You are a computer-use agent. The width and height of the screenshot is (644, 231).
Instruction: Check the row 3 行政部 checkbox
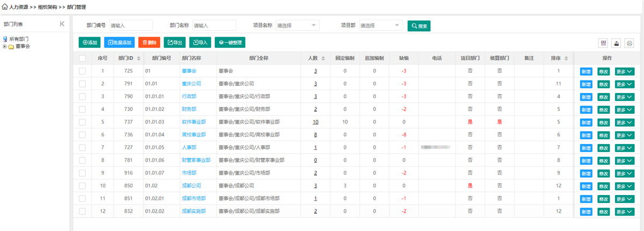click(82, 96)
